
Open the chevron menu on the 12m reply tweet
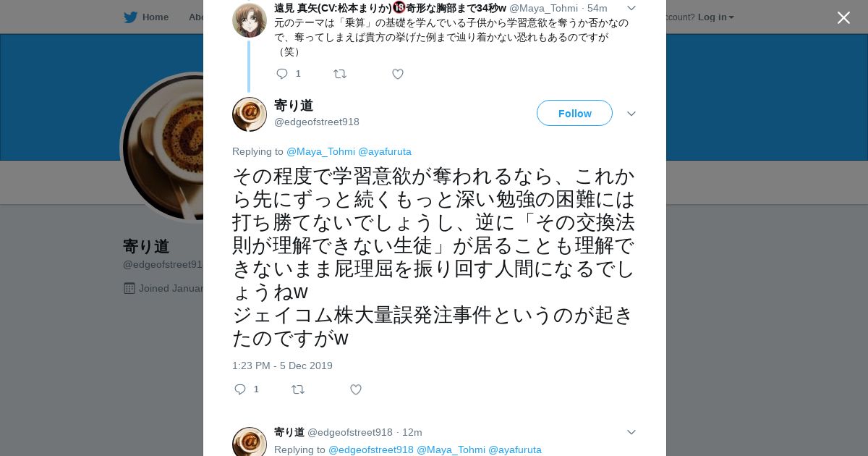click(x=631, y=432)
